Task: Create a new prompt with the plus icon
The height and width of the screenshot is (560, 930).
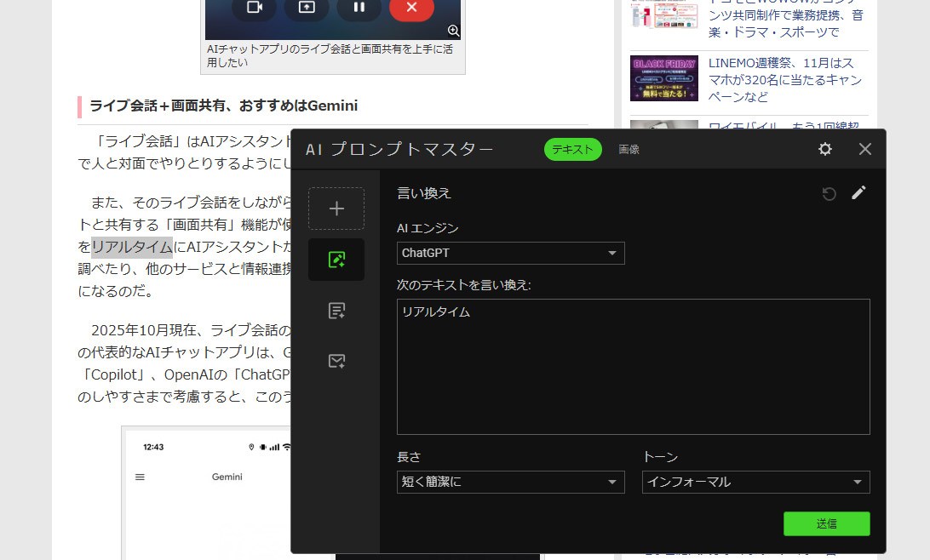Action: 336,208
